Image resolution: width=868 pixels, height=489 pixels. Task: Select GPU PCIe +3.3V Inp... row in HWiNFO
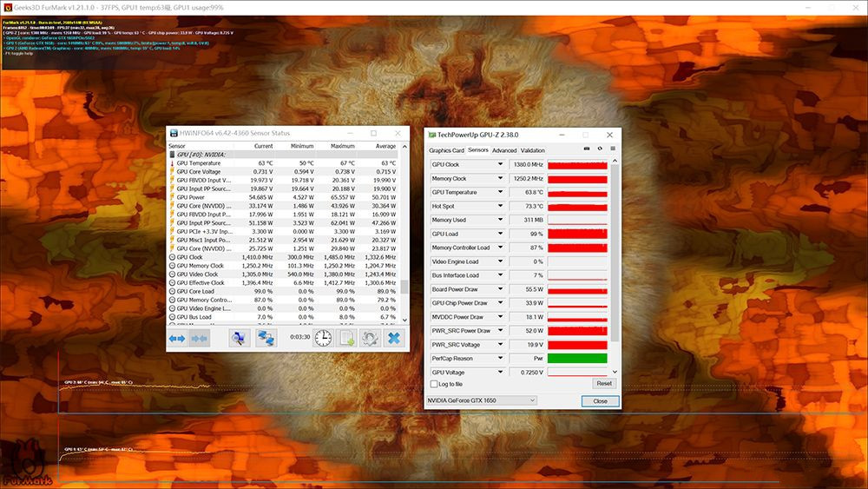283,232
